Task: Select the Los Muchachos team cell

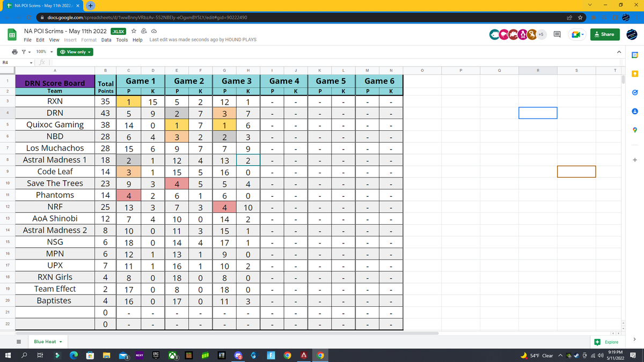Action: (x=55, y=148)
